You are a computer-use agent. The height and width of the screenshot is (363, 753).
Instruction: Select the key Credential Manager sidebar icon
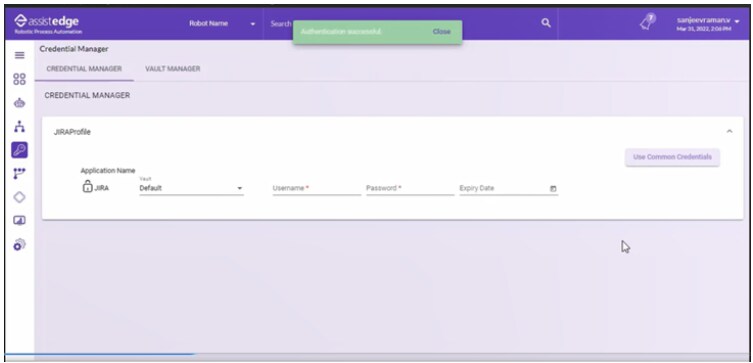point(19,150)
